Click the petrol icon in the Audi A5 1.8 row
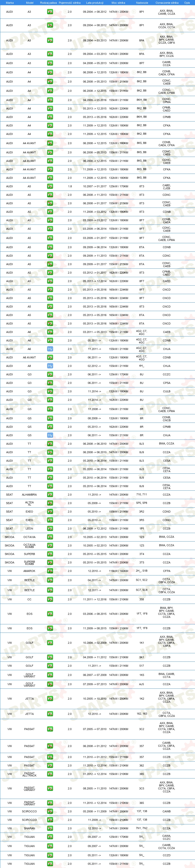This screenshot has height=868, width=195. point(50,186)
